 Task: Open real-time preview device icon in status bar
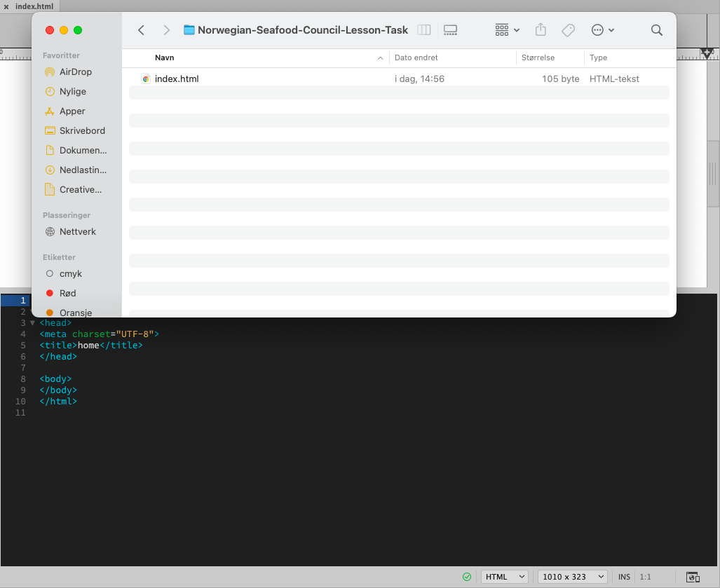coord(693,577)
